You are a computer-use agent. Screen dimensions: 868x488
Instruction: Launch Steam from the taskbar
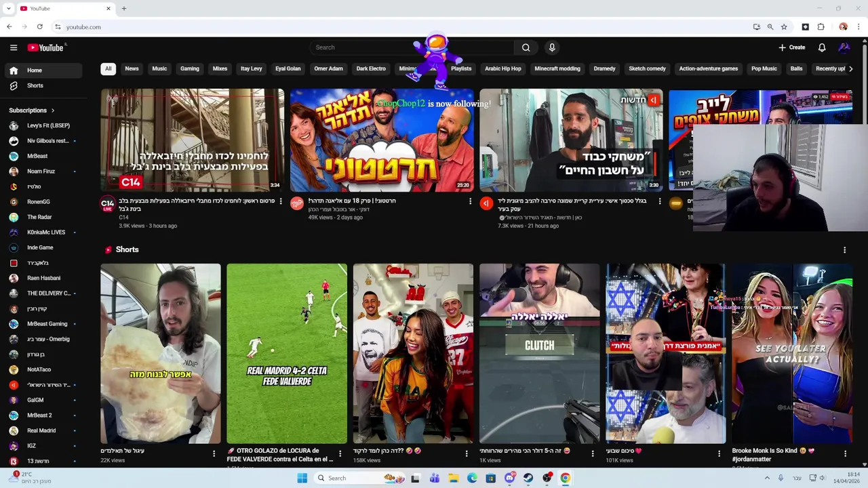tap(528, 478)
